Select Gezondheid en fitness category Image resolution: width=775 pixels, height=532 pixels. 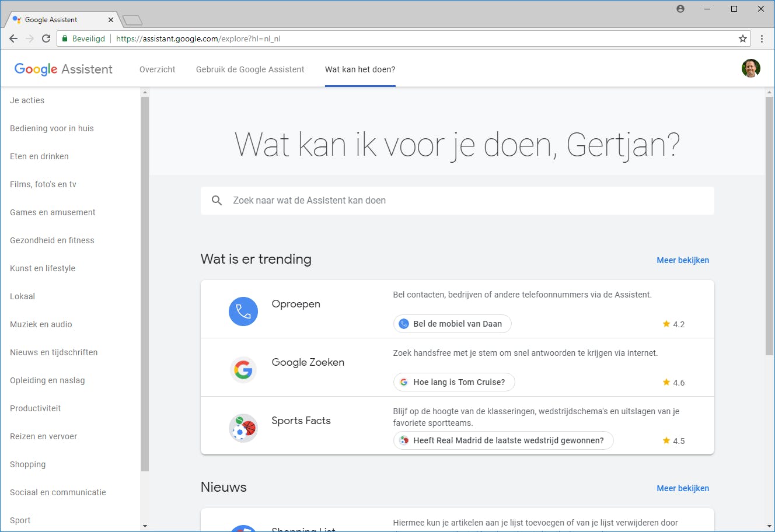pos(53,240)
